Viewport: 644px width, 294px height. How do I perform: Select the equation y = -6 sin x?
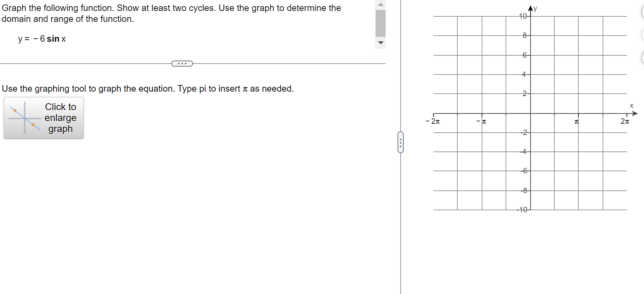tap(42, 39)
